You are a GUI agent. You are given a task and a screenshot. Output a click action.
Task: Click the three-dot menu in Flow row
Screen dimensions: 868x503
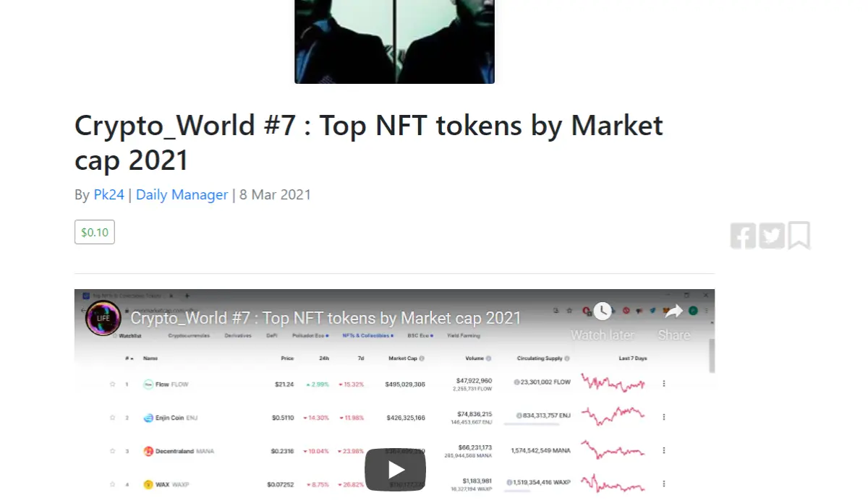[664, 384]
